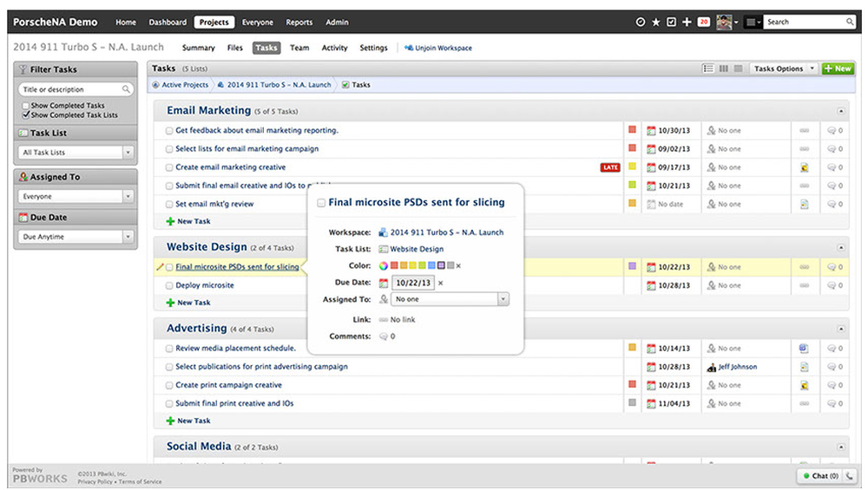Mark Select lists for email campaign complete
This screenshot has width=868, height=490.
[x=169, y=149]
